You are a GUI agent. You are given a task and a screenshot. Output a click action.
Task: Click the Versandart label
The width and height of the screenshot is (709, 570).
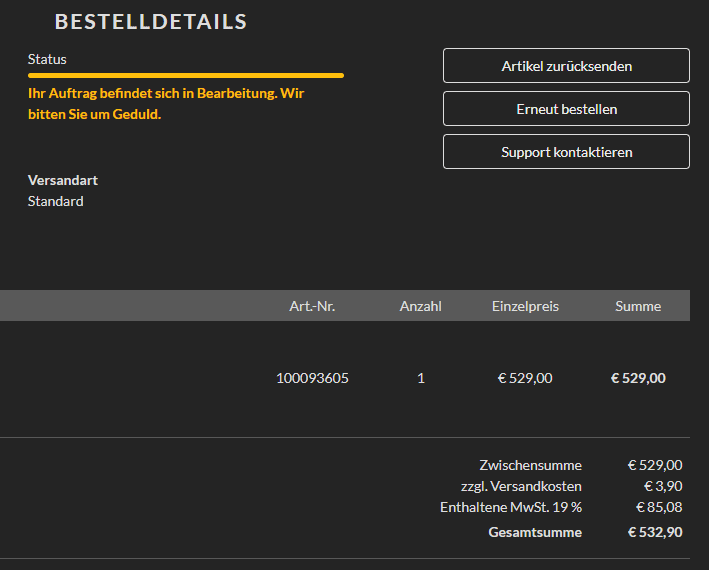(x=63, y=181)
